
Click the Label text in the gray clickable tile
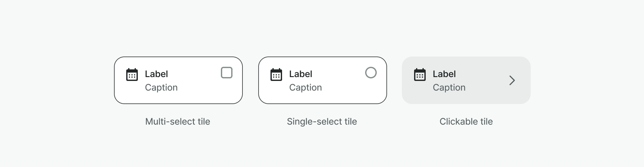click(x=444, y=74)
